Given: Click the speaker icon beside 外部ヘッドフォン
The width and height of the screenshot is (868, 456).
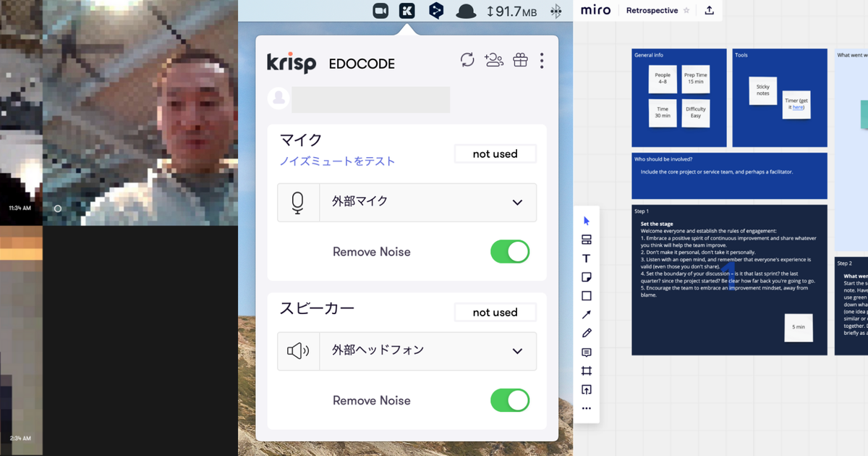Looking at the screenshot, I should click(298, 351).
